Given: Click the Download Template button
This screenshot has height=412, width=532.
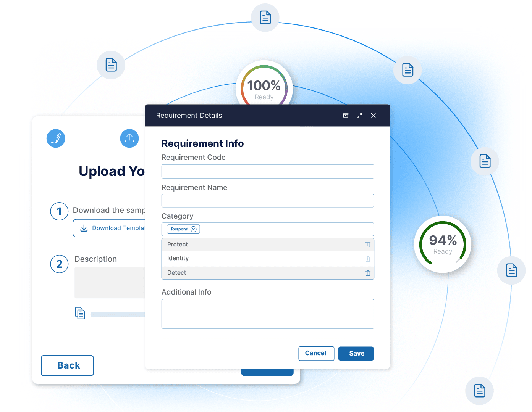Looking at the screenshot, I should coord(111,228).
